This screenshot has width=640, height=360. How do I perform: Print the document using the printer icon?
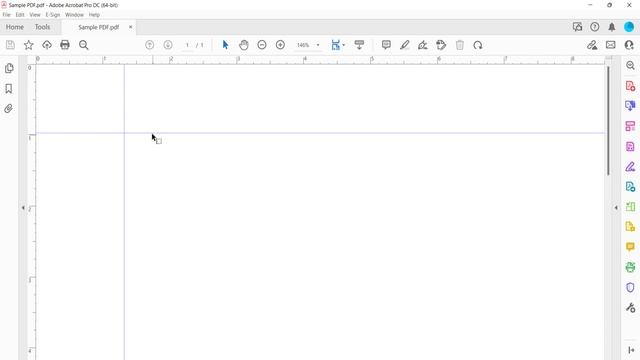click(65, 45)
